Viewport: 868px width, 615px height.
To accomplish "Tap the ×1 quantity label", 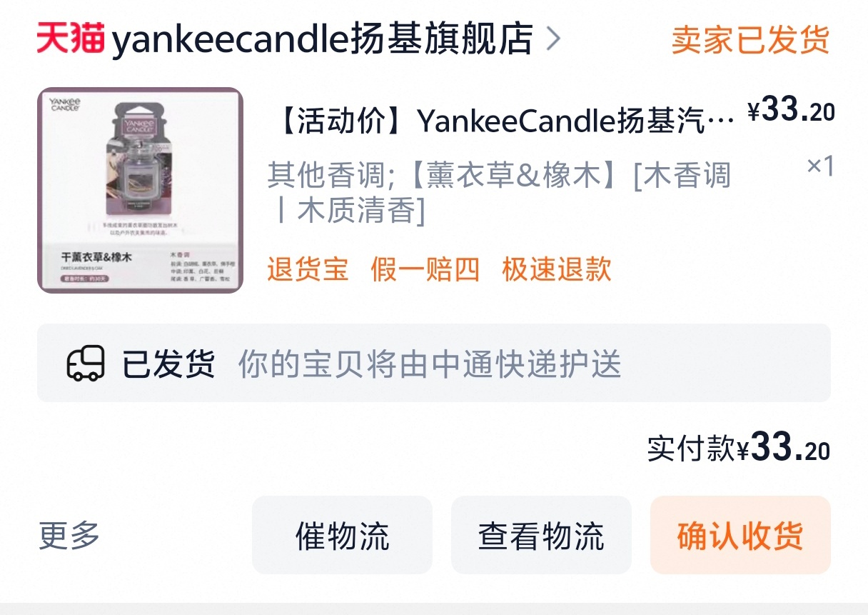I will 820,166.
